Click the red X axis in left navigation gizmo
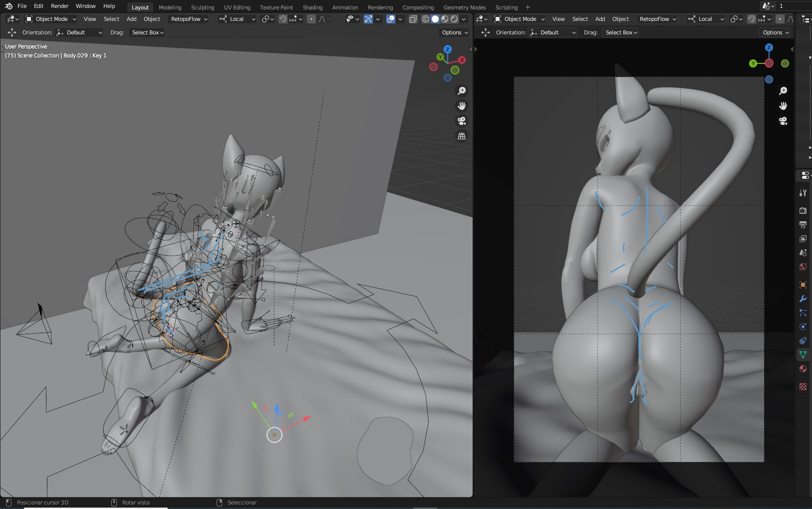 coord(462,60)
